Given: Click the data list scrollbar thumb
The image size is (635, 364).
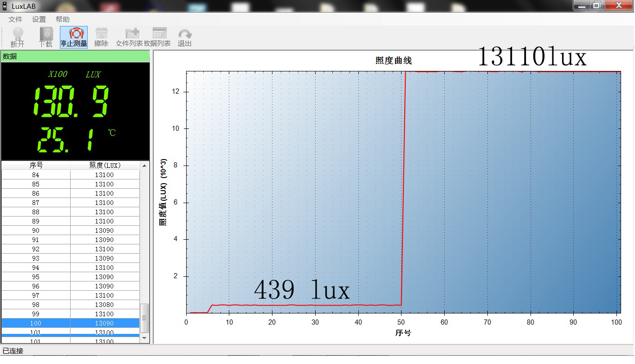Looking at the screenshot, I should [145, 318].
